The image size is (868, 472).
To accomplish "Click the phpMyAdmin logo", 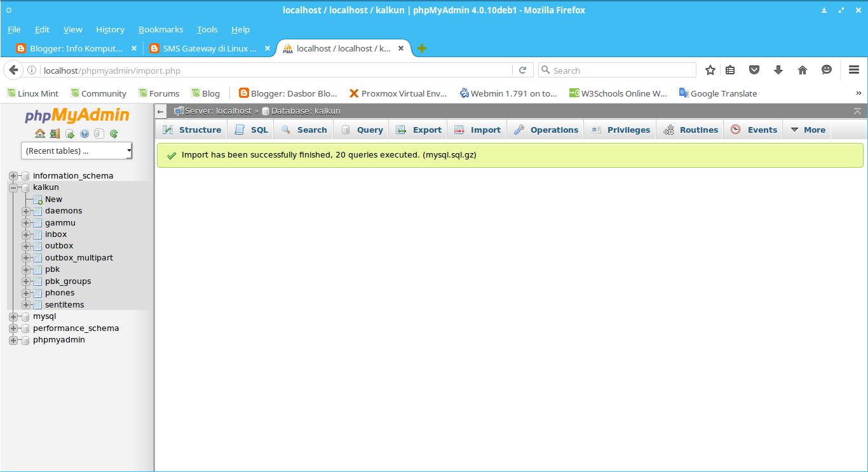I will [77, 116].
